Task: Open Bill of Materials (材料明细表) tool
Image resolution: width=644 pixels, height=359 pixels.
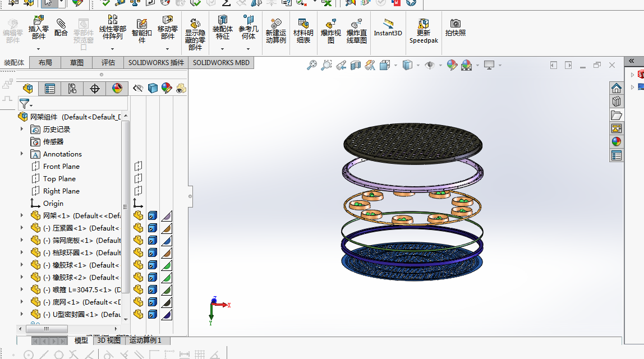Action: 303,24
